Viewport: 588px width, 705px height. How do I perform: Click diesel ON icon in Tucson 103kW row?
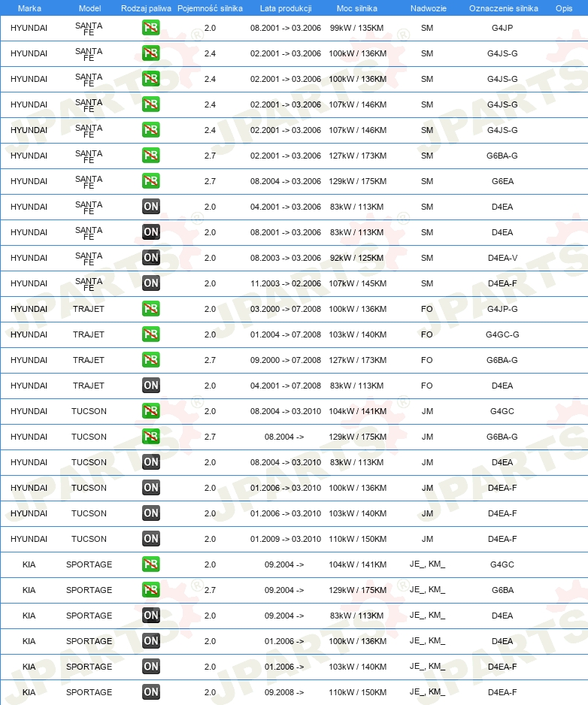pos(150,513)
